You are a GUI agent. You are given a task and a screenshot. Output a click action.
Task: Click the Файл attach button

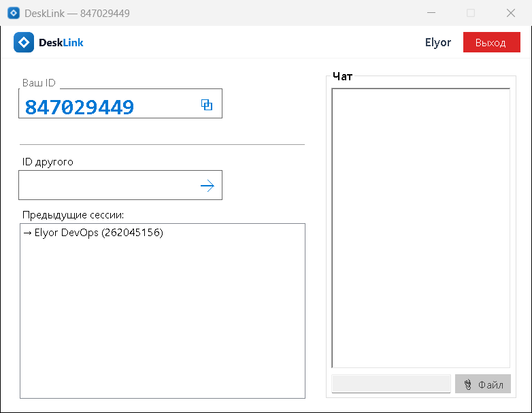click(483, 384)
